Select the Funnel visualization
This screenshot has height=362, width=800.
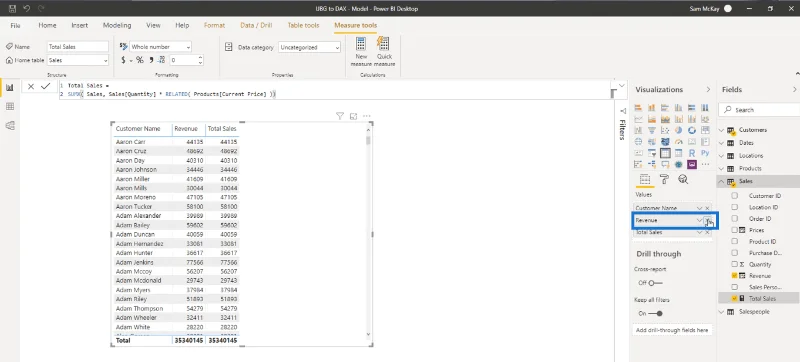point(652,130)
